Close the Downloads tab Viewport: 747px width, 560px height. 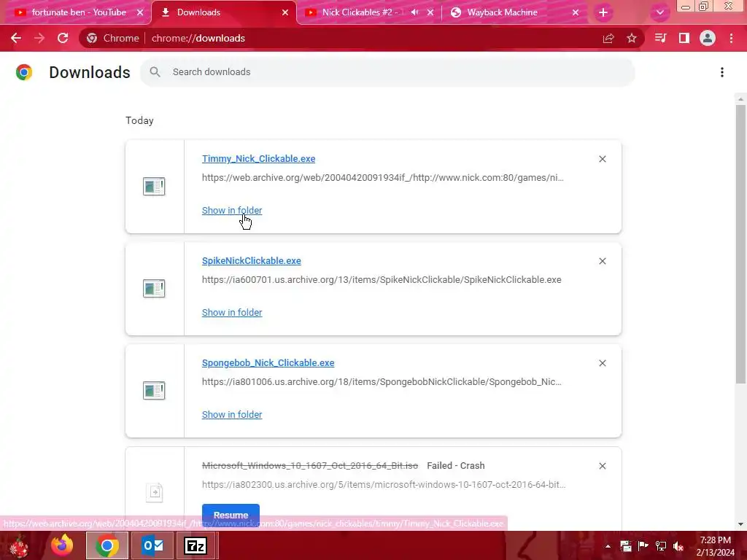tap(285, 12)
